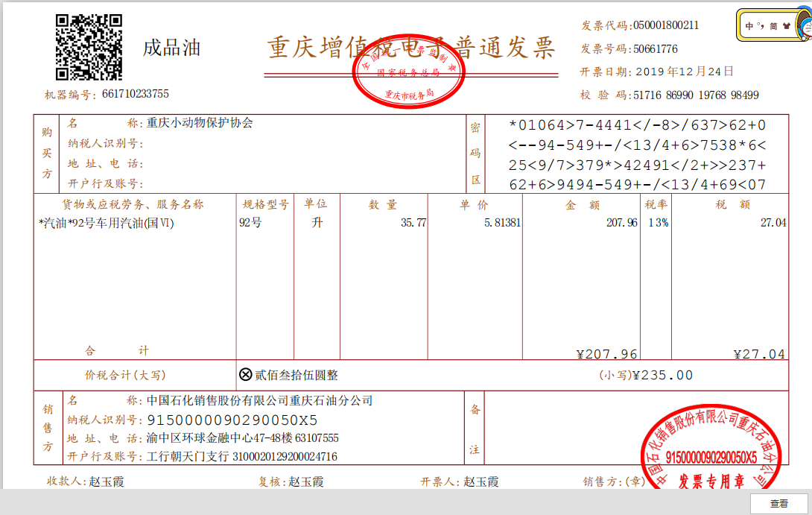Click the total amount ¥207.96

click(607, 354)
